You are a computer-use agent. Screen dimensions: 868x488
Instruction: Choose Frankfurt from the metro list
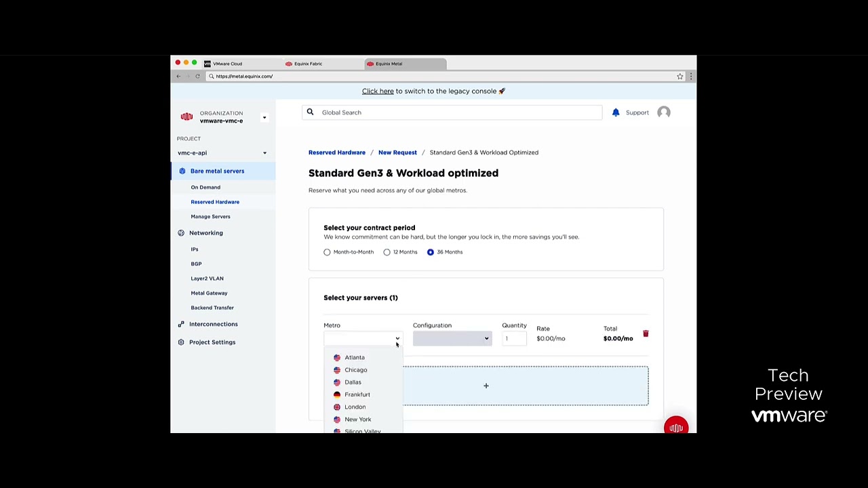tap(357, 394)
